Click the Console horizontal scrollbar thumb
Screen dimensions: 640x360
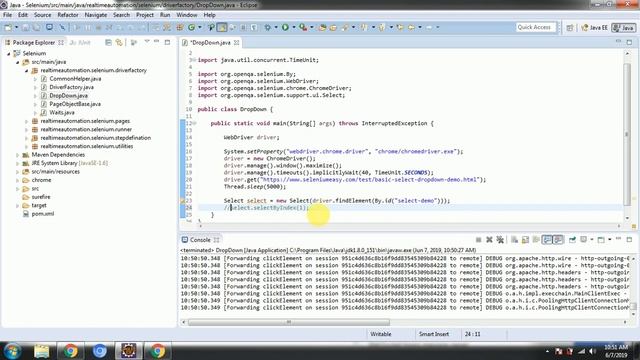coord(289,322)
